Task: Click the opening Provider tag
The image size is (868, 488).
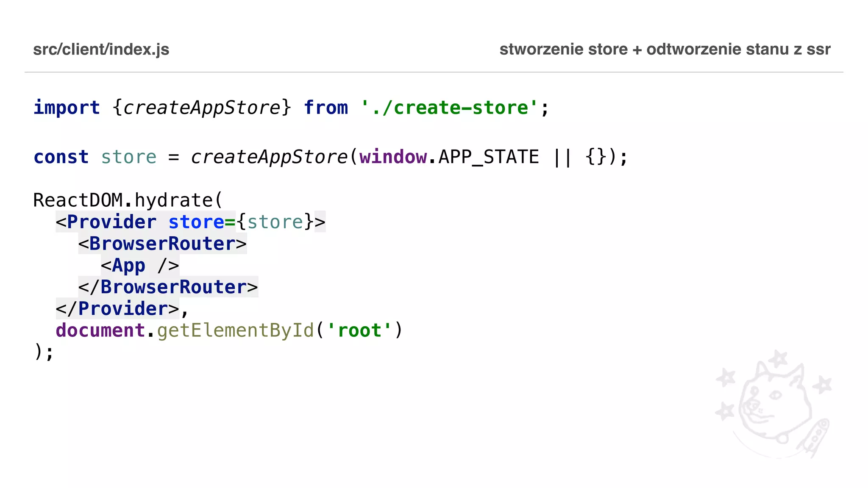Action: (111, 222)
